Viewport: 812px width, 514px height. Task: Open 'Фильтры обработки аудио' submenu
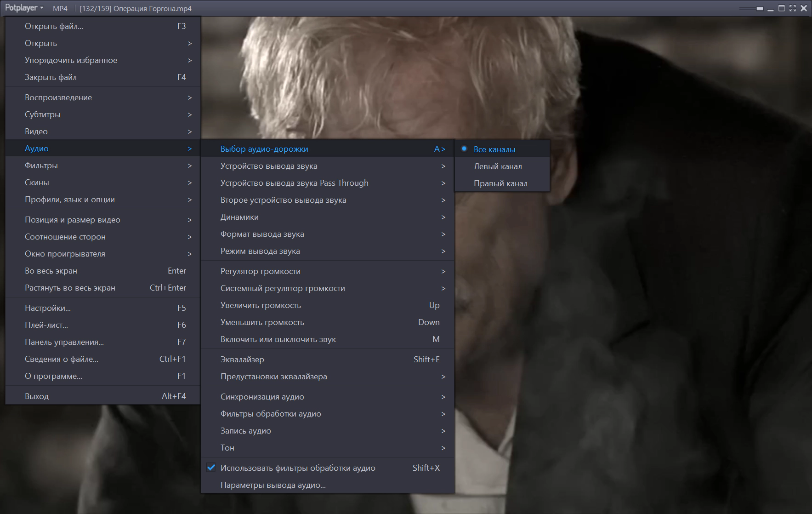click(x=328, y=414)
